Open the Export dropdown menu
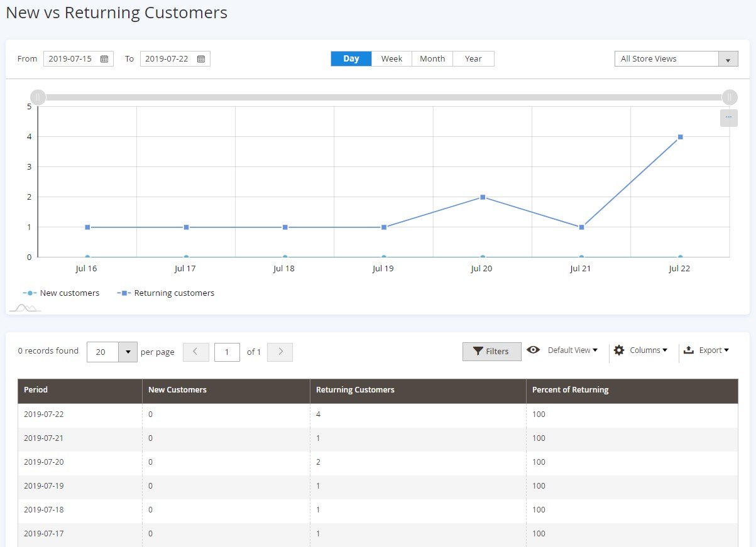Viewport: 756px width, 547px height. (x=706, y=350)
